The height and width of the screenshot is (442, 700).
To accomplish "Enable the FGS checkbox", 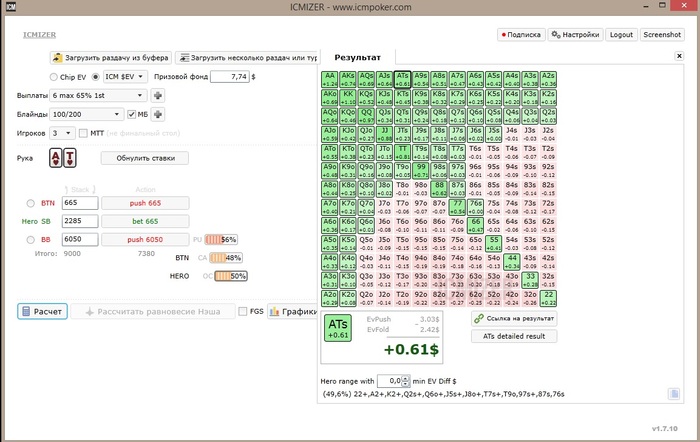I will click(243, 311).
